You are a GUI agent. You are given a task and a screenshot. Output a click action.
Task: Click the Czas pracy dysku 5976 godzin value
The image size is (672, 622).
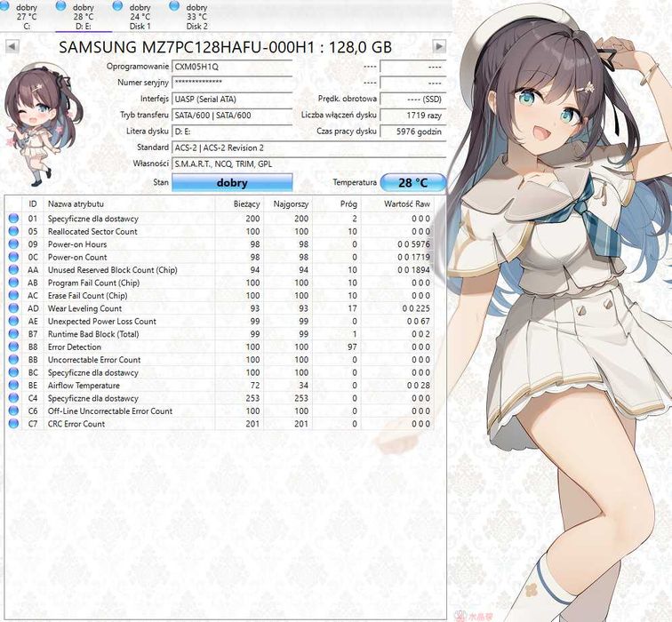click(x=412, y=132)
